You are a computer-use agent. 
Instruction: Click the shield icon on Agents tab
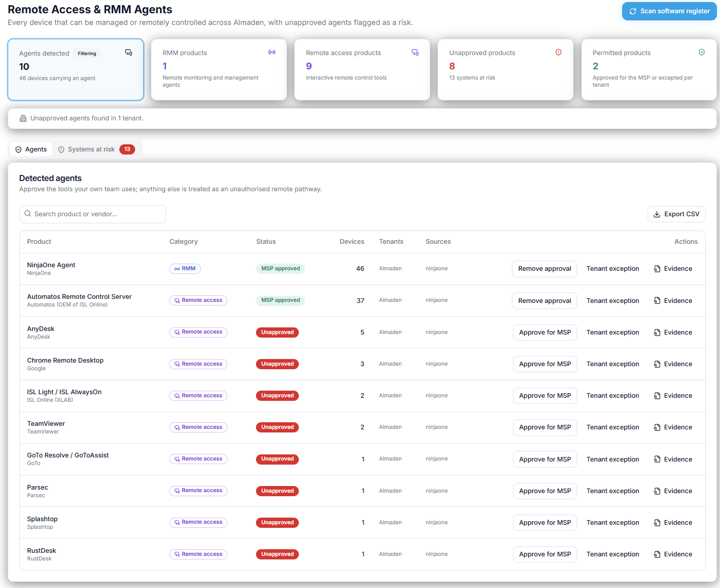(18, 149)
